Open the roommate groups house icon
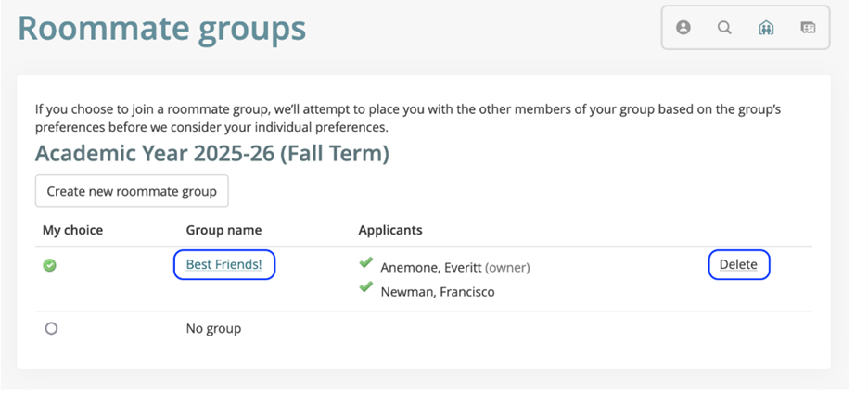Screen dimensions: 868x393 (766, 28)
